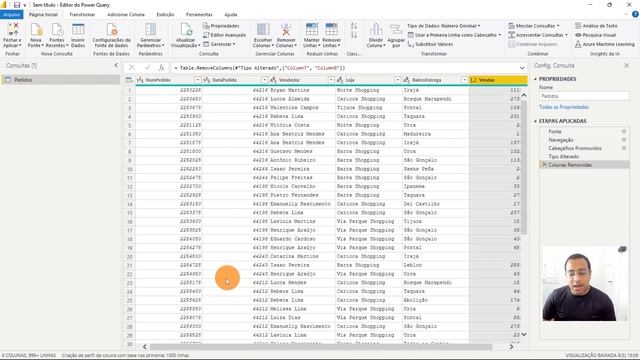Click the table corner menu icon
Screen dimensions: 640x360
pos(129,80)
